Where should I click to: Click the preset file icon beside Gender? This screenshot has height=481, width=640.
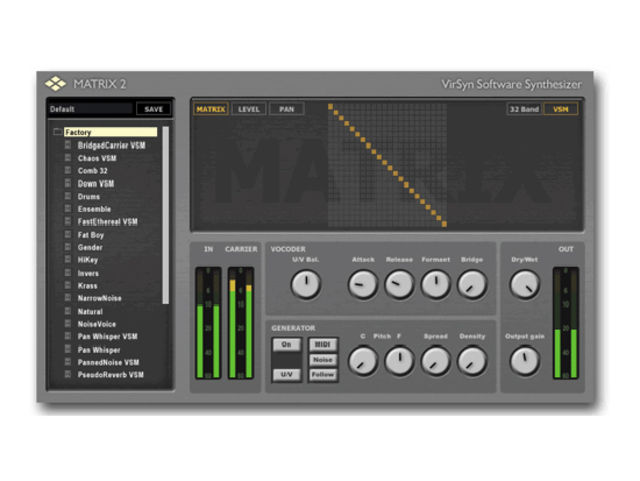point(68,247)
